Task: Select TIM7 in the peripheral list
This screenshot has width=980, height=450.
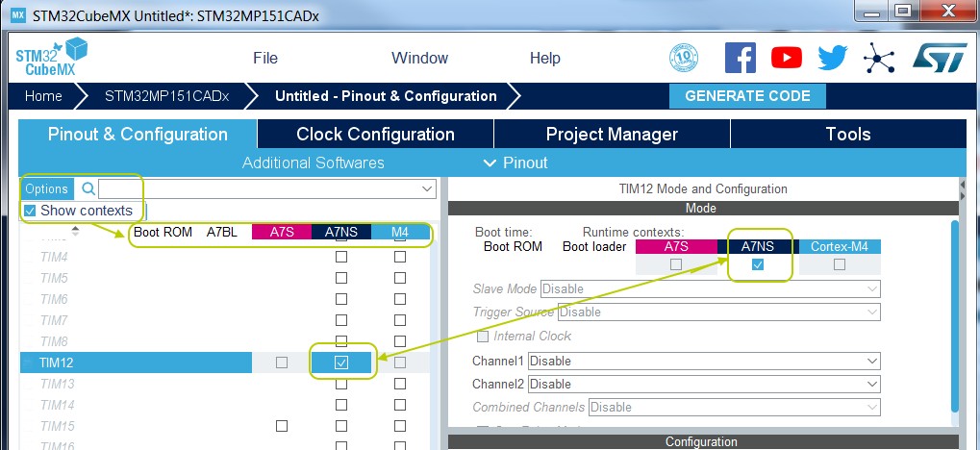Action: pos(54,320)
